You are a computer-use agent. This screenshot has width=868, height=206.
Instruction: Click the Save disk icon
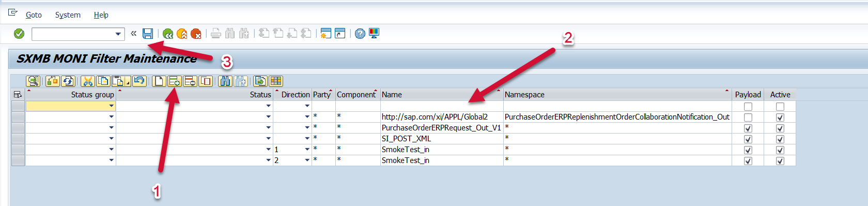[x=148, y=34]
